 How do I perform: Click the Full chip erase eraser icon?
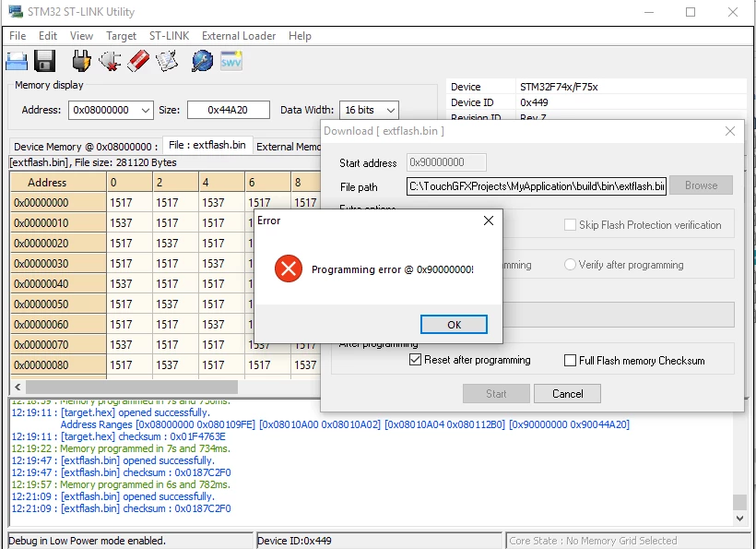[138, 62]
